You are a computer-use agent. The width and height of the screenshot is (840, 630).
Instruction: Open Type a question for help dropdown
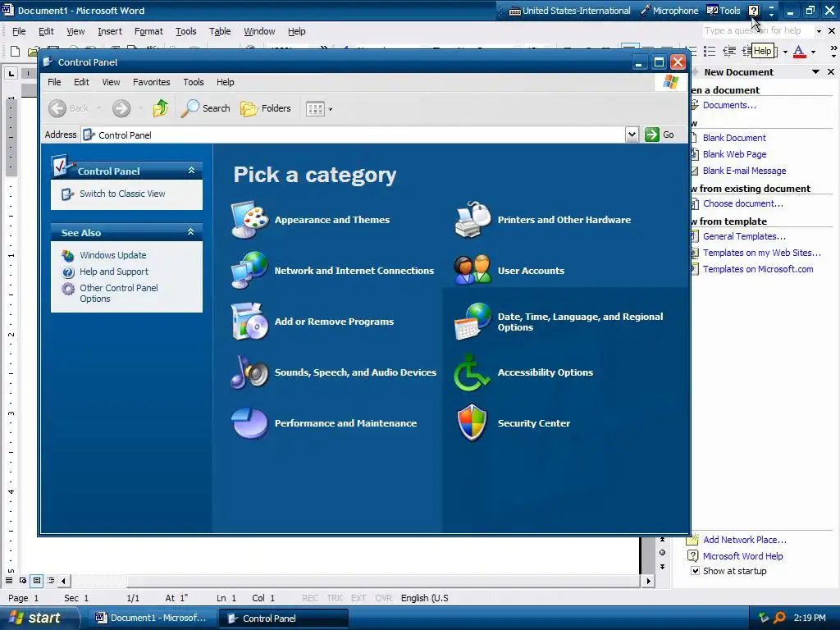click(819, 31)
